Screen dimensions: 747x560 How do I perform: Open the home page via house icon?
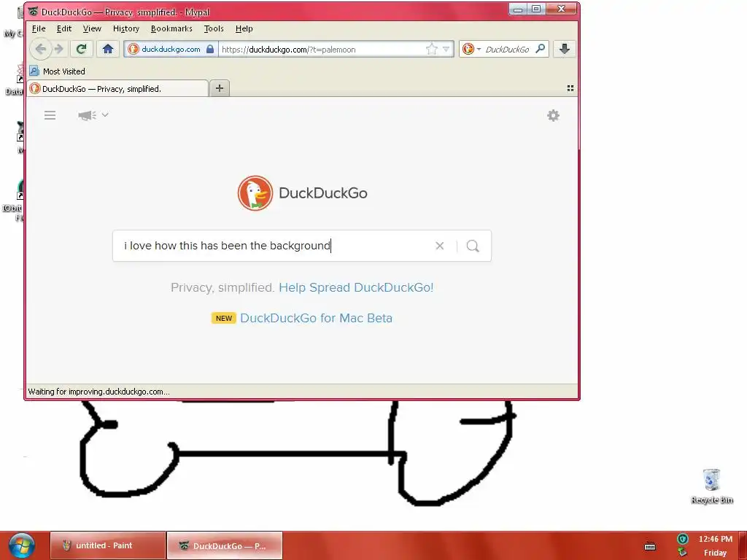tap(108, 49)
